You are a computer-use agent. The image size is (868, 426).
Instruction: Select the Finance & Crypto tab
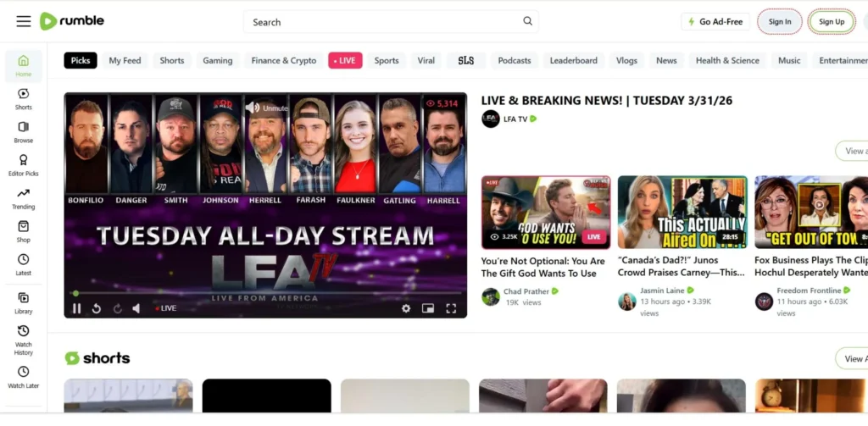click(284, 60)
